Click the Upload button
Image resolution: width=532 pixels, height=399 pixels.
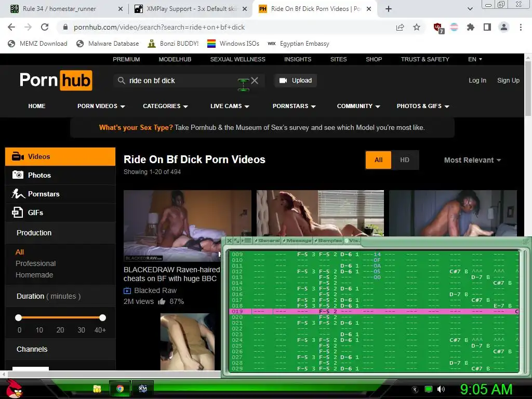(x=295, y=81)
